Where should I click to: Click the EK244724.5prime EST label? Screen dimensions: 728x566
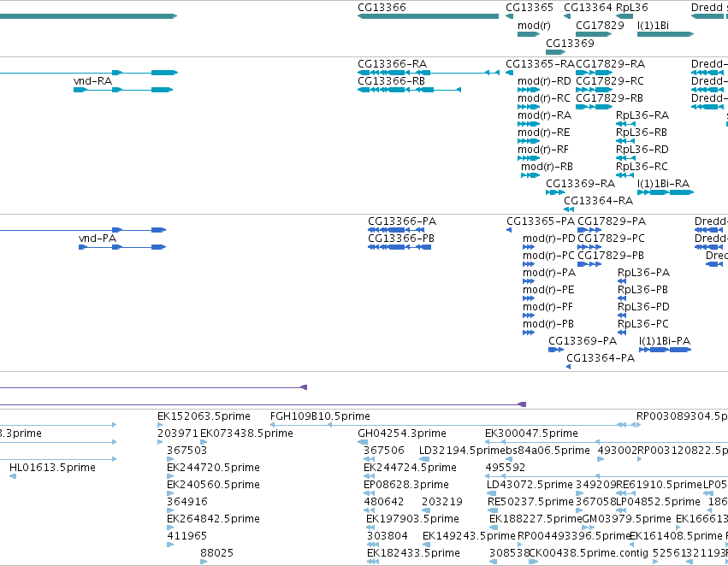410,468
